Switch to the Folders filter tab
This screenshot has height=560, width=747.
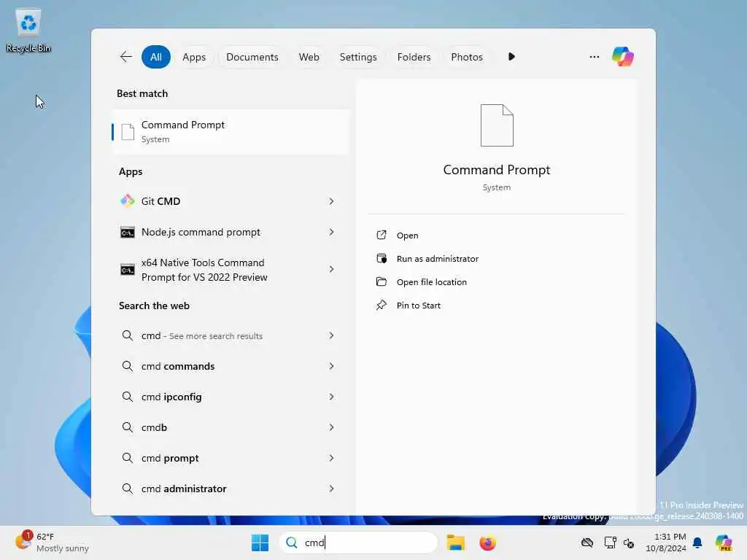click(x=414, y=57)
